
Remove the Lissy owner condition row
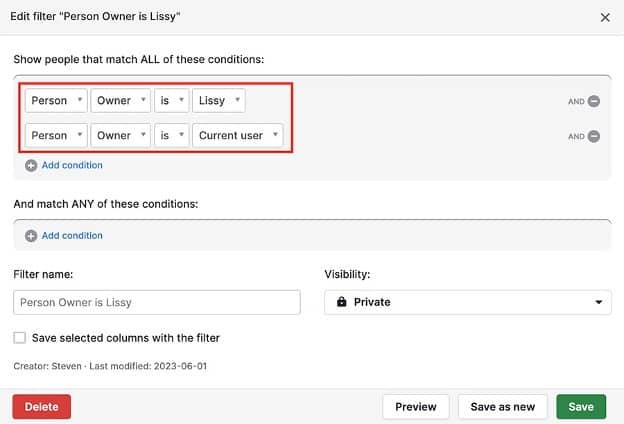pyautogui.click(x=594, y=101)
